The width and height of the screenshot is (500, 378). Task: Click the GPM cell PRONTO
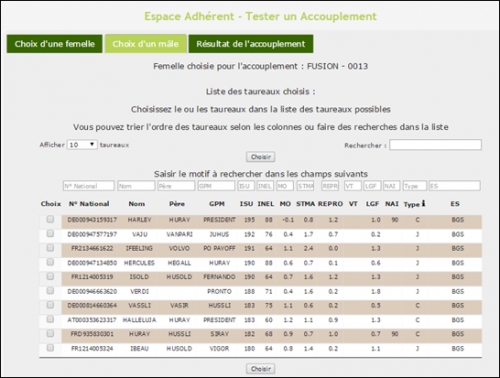[219, 292]
